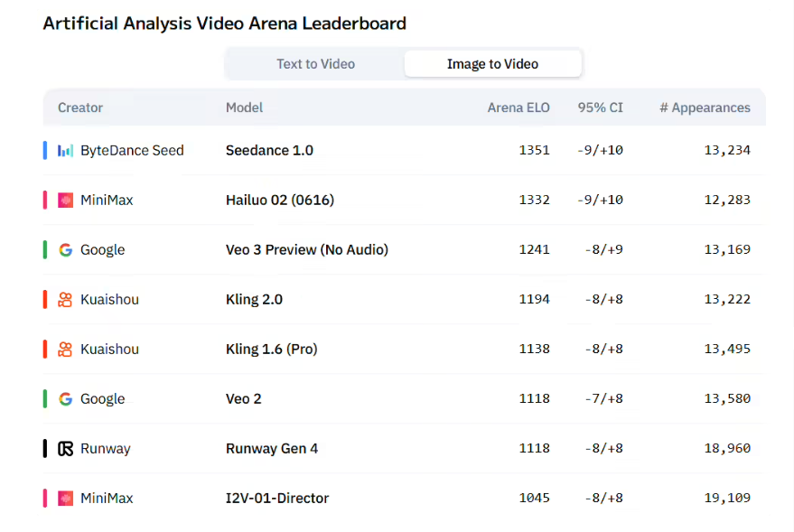
Task: Switch to the Text to Video tab
Action: point(315,64)
